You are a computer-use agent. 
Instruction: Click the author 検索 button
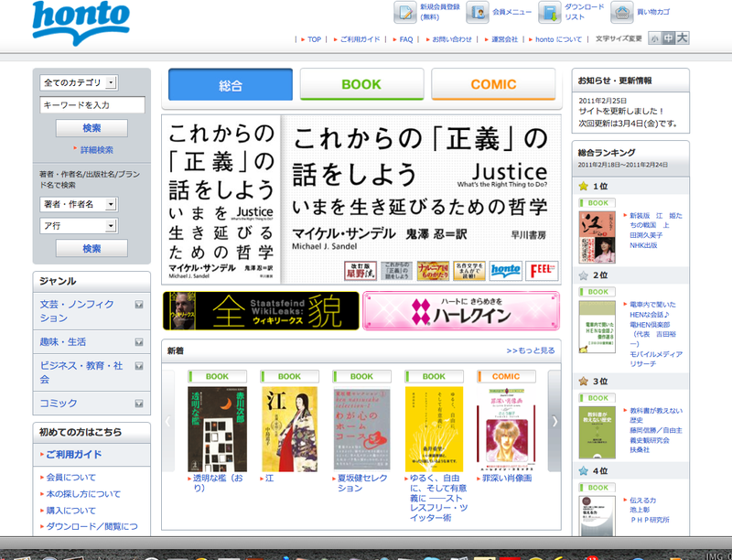pyautogui.click(x=91, y=248)
